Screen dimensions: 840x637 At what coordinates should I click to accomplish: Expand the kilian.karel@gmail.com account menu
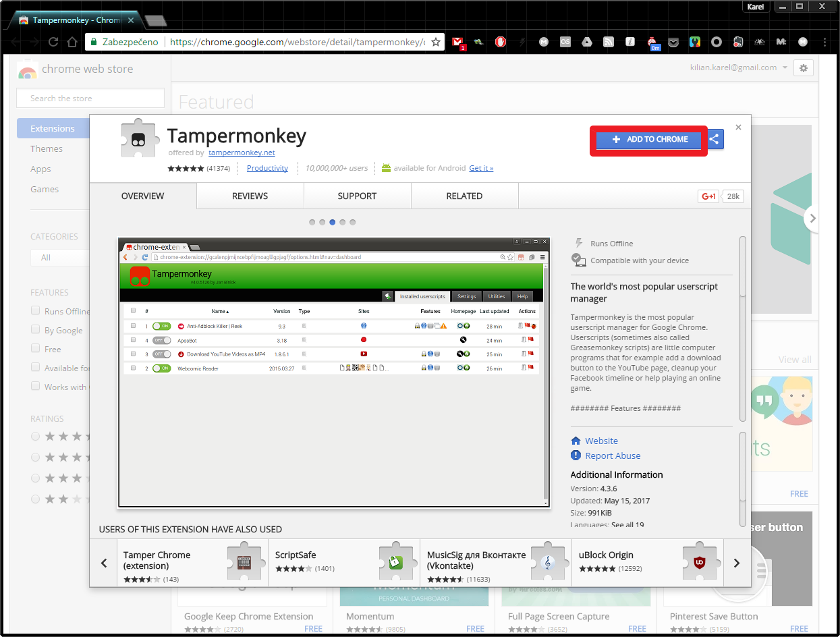click(739, 67)
